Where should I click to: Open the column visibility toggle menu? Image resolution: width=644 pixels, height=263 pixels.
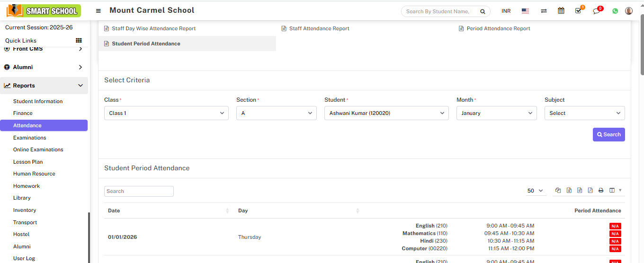(615, 191)
